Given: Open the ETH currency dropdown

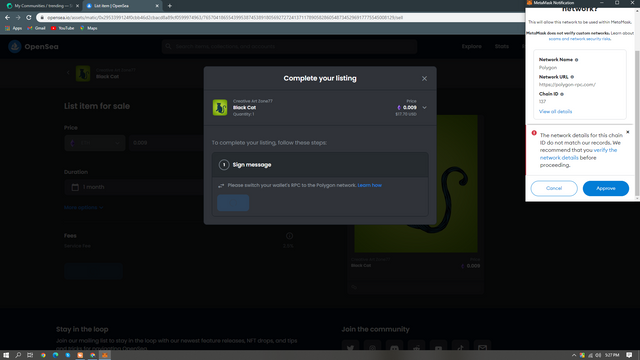Looking at the screenshot, I should (x=95, y=143).
